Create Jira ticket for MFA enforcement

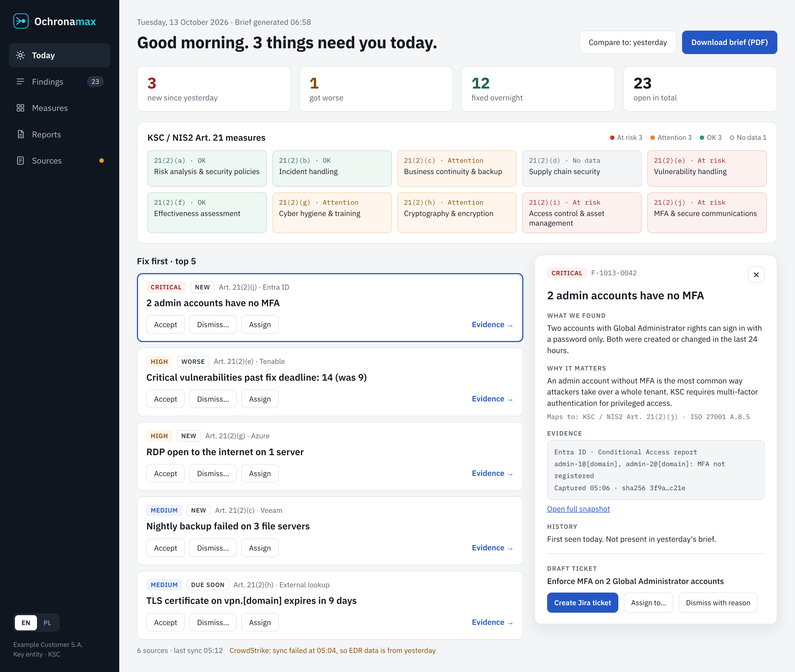(x=582, y=603)
